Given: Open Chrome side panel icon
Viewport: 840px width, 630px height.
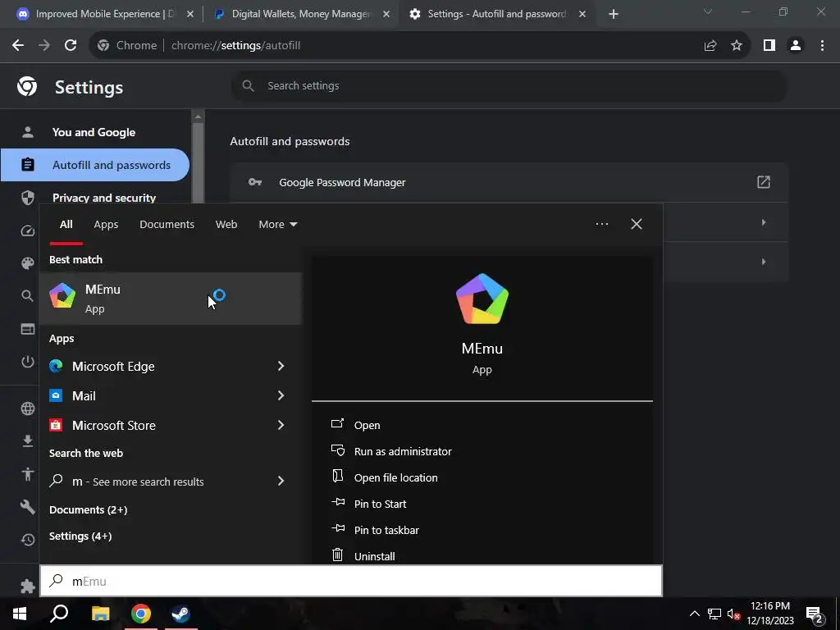Looking at the screenshot, I should 769,46.
